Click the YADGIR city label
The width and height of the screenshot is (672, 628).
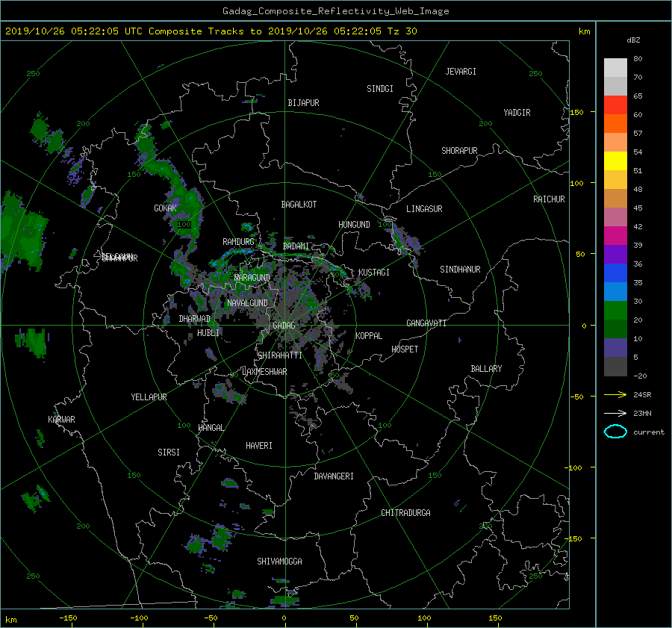tap(517, 113)
